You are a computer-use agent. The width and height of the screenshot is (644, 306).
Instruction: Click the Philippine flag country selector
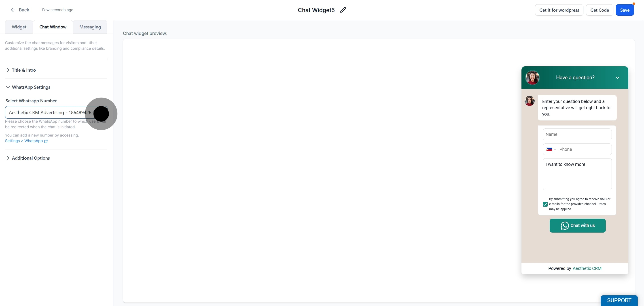click(x=551, y=149)
